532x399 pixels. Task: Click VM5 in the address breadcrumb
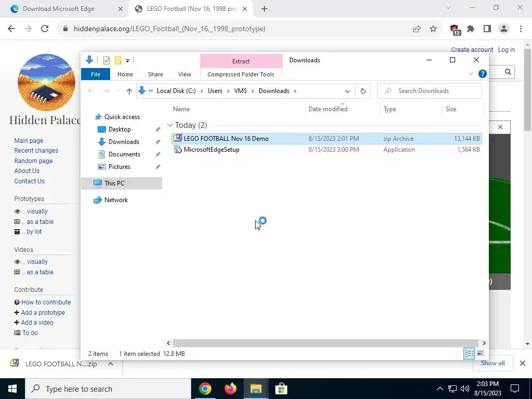pyautogui.click(x=240, y=91)
